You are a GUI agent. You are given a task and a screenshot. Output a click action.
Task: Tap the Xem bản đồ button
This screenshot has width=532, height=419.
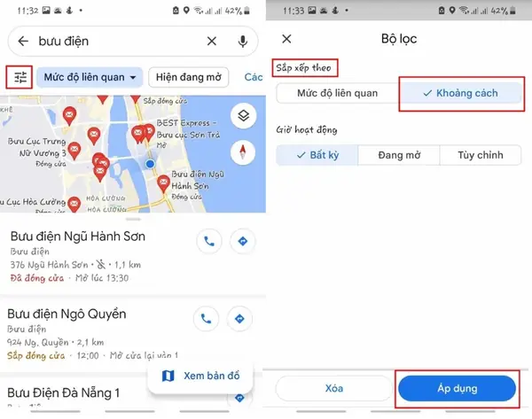[200, 376]
